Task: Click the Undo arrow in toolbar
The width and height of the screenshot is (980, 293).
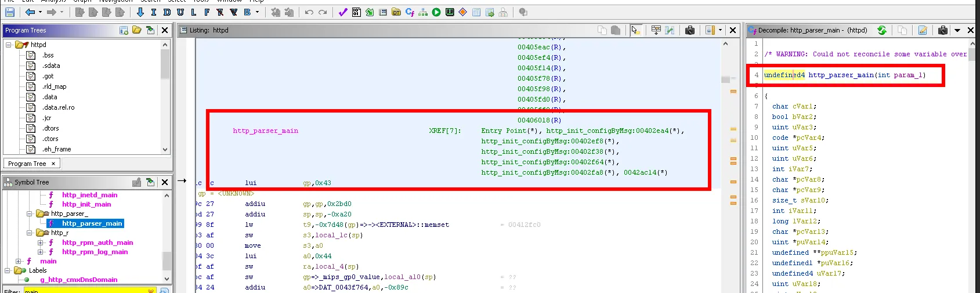Action: tap(309, 12)
